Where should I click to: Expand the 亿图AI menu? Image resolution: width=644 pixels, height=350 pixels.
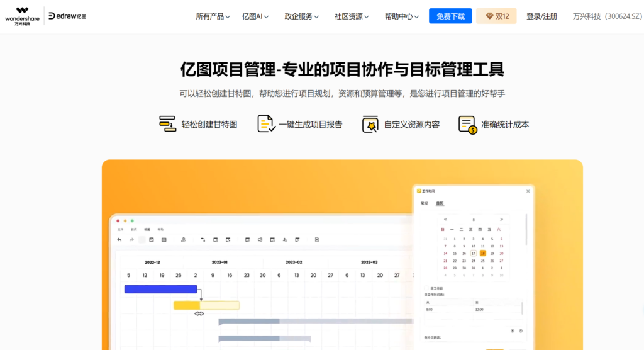coord(255,16)
